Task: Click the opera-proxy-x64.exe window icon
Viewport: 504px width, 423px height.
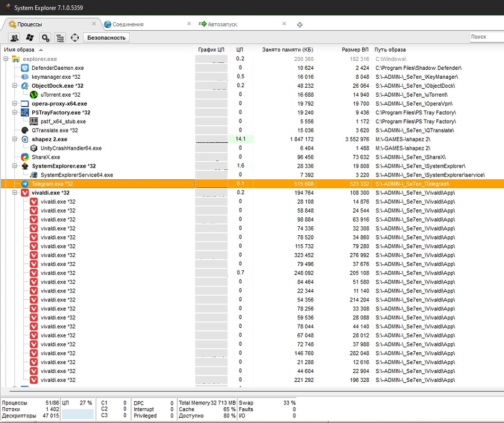Action: (25, 104)
